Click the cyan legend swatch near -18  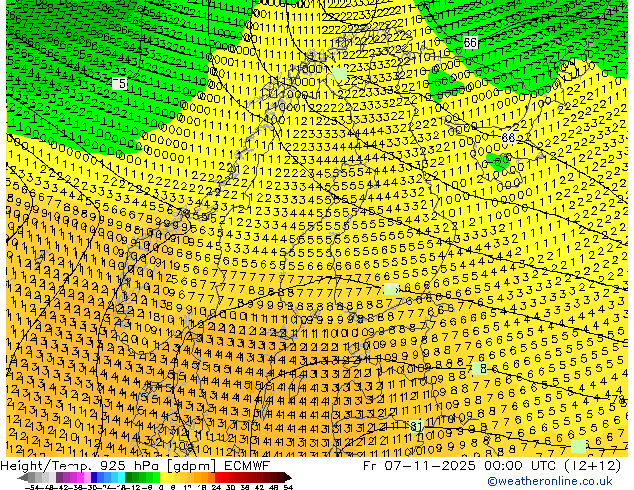coord(121,477)
